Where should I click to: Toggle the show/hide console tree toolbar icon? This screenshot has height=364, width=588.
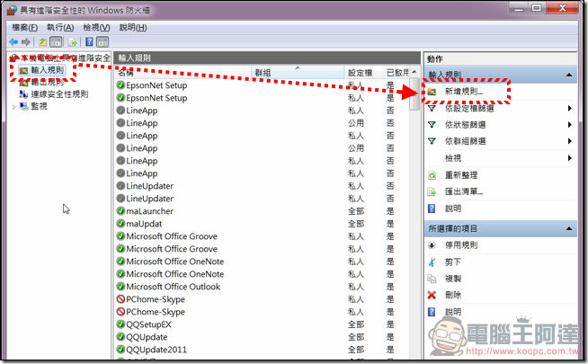pos(56,42)
